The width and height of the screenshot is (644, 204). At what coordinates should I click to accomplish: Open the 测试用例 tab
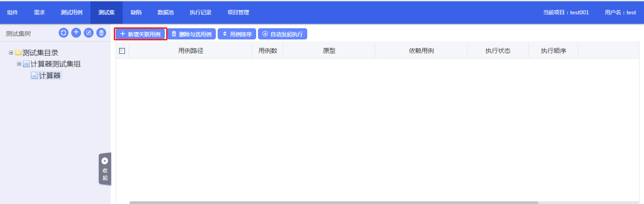[72, 13]
